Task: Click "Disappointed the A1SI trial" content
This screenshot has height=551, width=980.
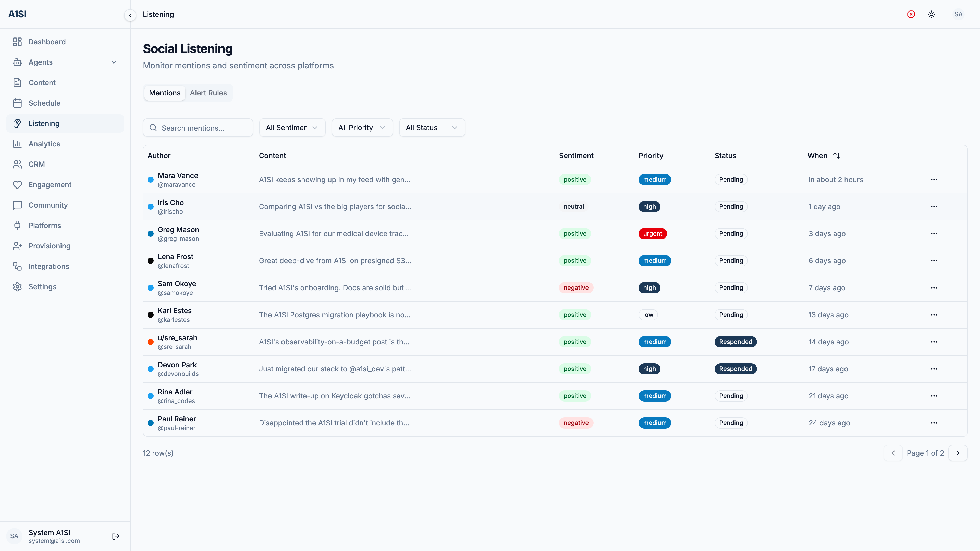Action: [x=334, y=423]
